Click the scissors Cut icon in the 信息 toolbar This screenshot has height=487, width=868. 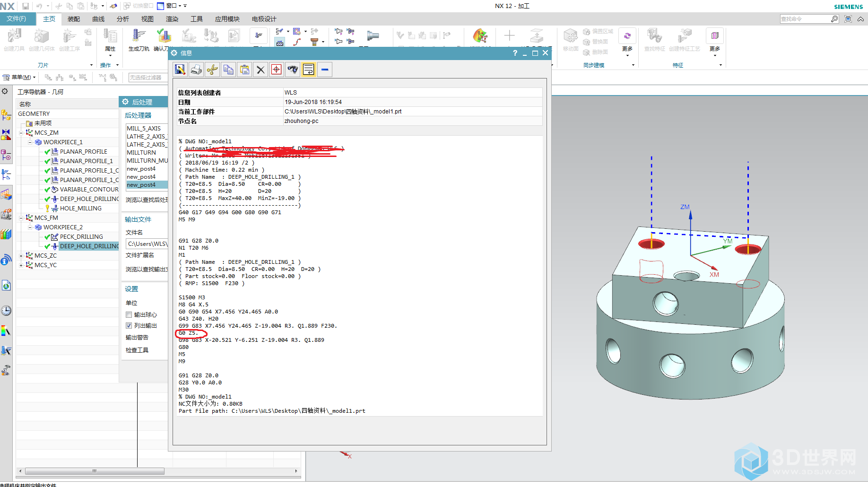(212, 70)
